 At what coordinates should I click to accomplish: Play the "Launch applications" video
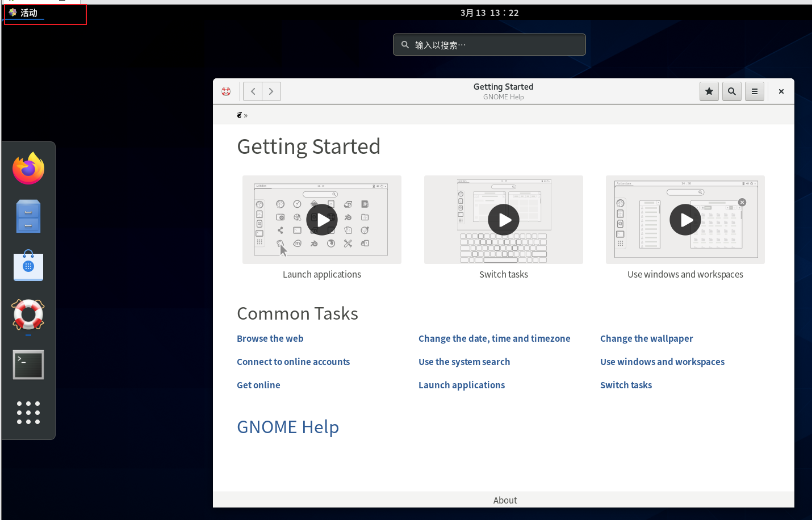coord(321,220)
